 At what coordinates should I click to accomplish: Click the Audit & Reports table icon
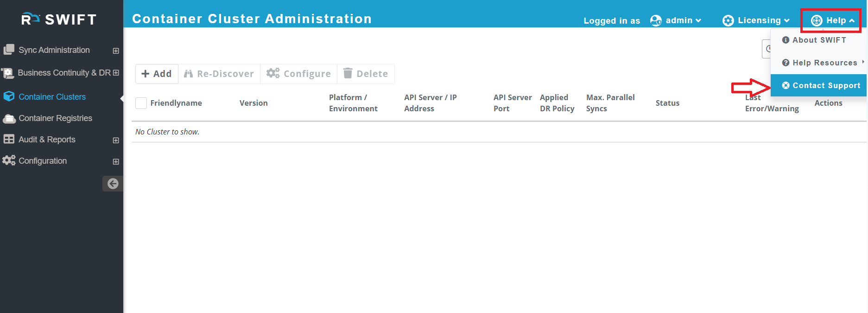pos(9,139)
